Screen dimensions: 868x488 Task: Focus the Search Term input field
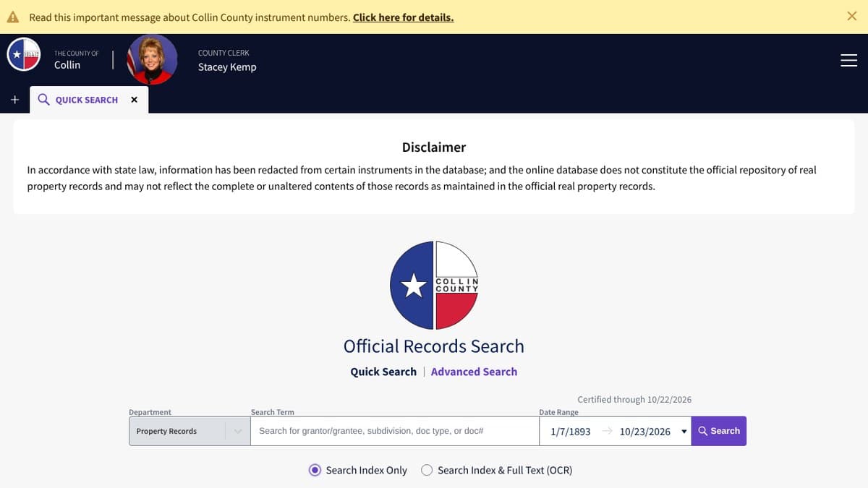pyautogui.click(x=395, y=431)
